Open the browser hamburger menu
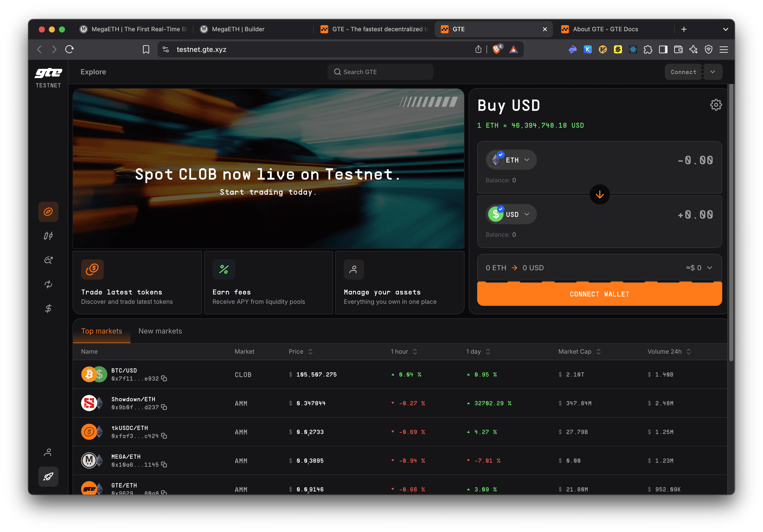763x532 pixels. click(x=724, y=50)
